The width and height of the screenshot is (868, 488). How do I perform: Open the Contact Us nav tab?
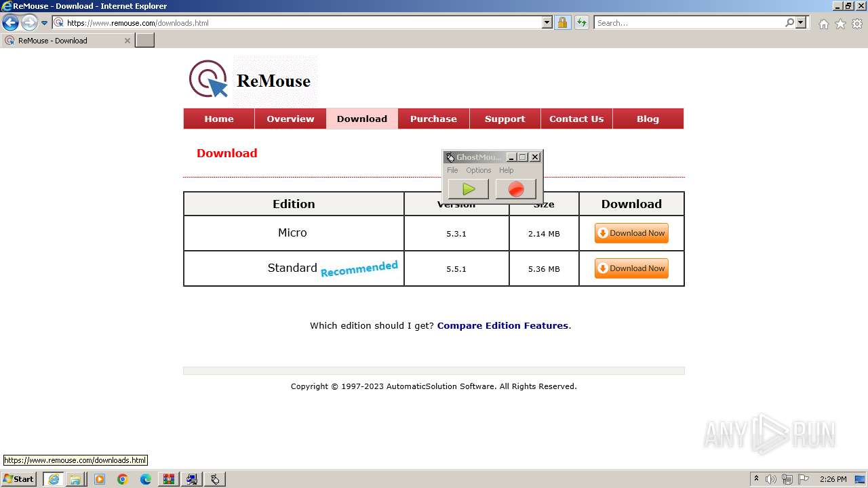pos(576,119)
